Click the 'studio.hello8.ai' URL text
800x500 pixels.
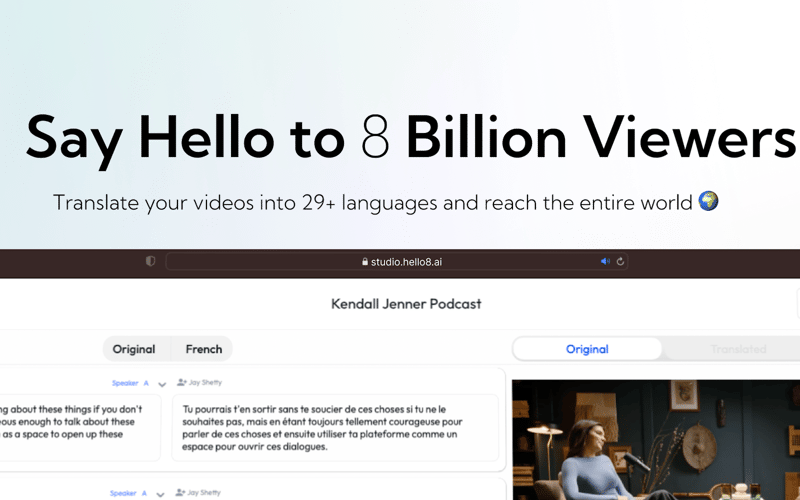click(406, 262)
